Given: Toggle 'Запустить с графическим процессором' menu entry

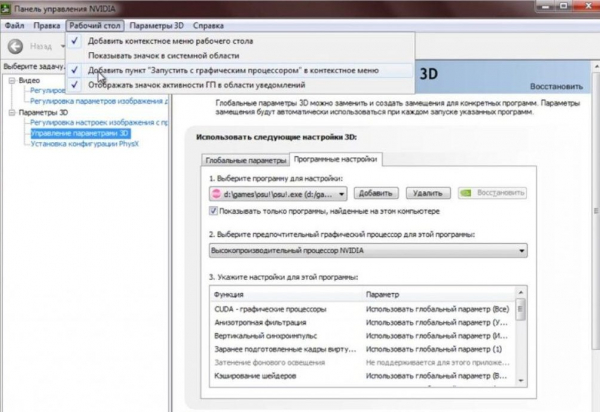Looking at the screenshot, I should coord(240,70).
